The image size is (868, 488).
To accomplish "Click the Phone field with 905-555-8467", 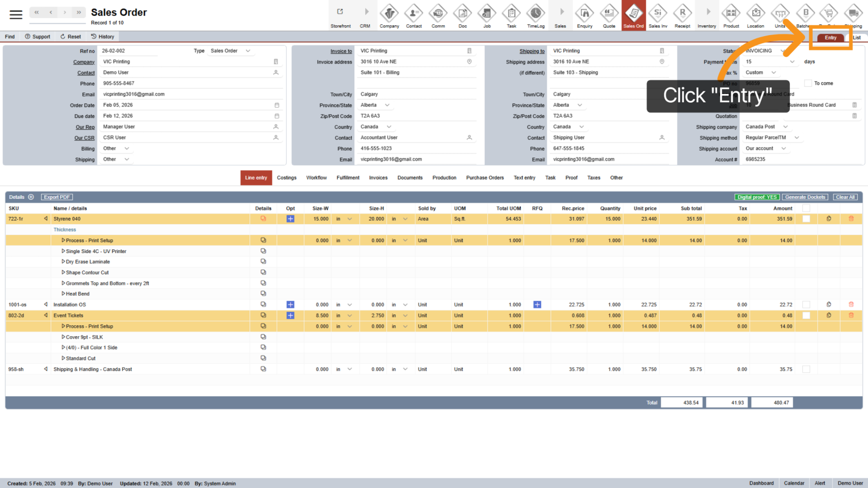I will (x=186, y=83).
